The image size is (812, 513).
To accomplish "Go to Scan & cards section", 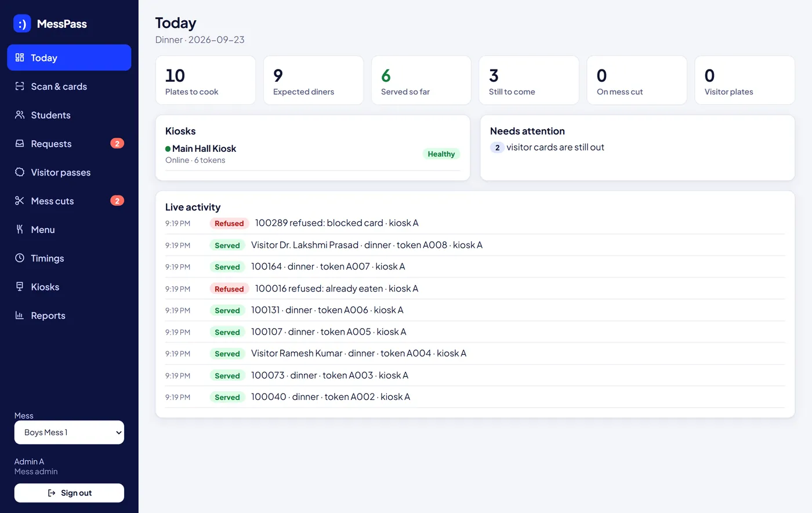I will coord(69,86).
